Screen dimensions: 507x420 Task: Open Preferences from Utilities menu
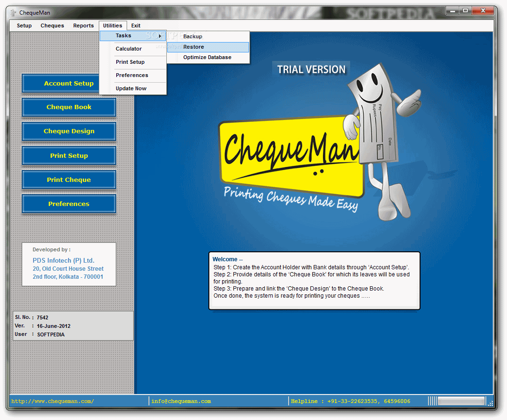click(x=133, y=75)
